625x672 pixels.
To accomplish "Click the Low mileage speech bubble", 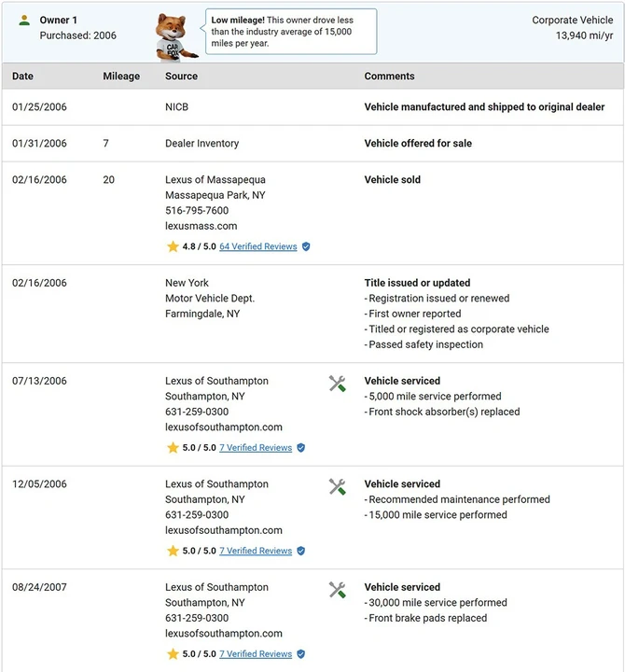I will point(291,32).
